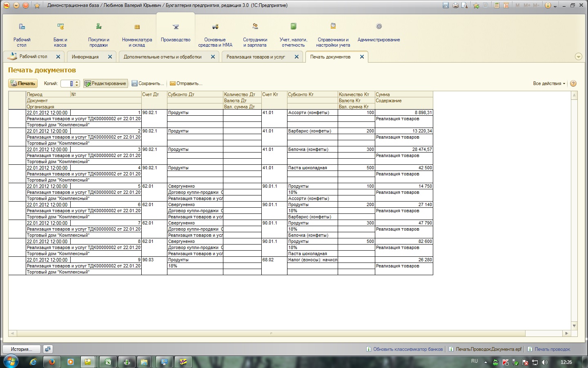Click the windows list icon beside История
Viewport: 588px width, 368px height.
(x=48, y=349)
